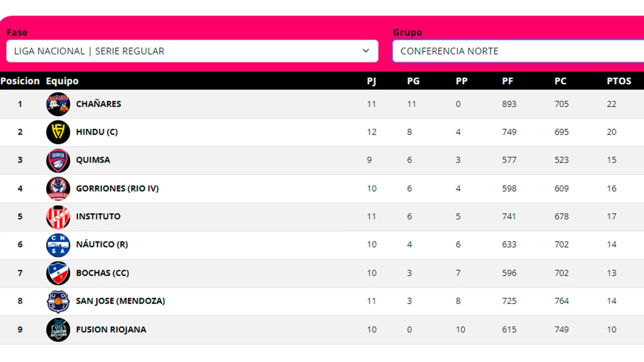This screenshot has width=644, height=362.
Task: Click the San Jose (Mendoza) team logo
Action: [x=58, y=301]
